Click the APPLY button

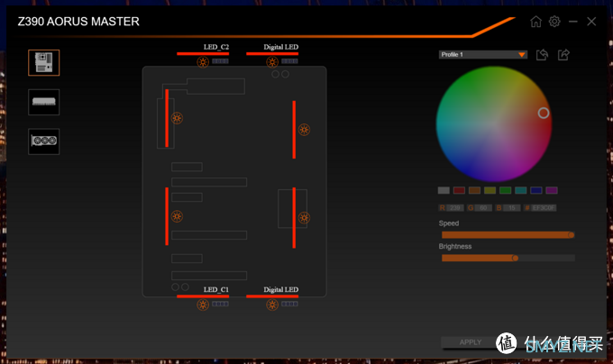pyautogui.click(x=471, y=342)
